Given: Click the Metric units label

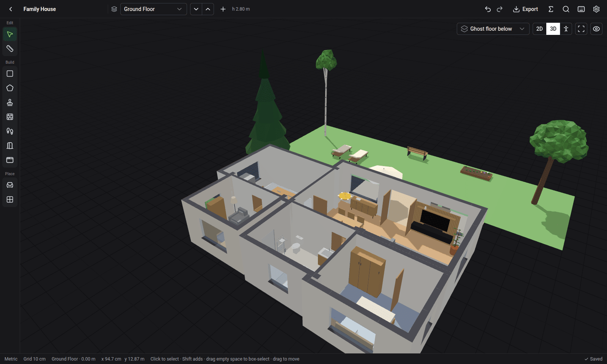Looking at the screenshot, I should coord(11,359).
